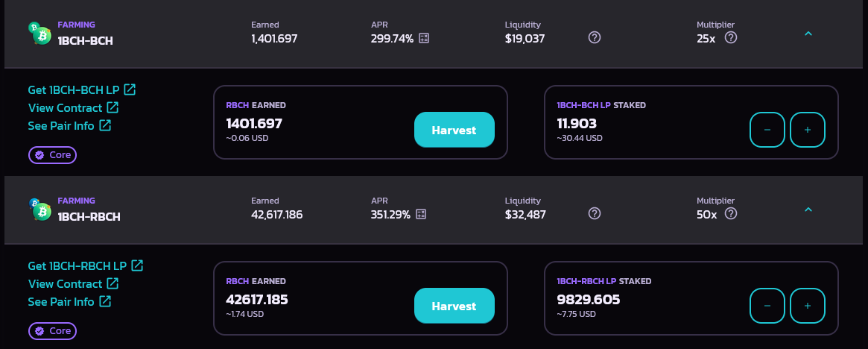The image size is (868, 349).
Task: Show 50x multiplier help tooltip
Action: [x=731, y=213]
